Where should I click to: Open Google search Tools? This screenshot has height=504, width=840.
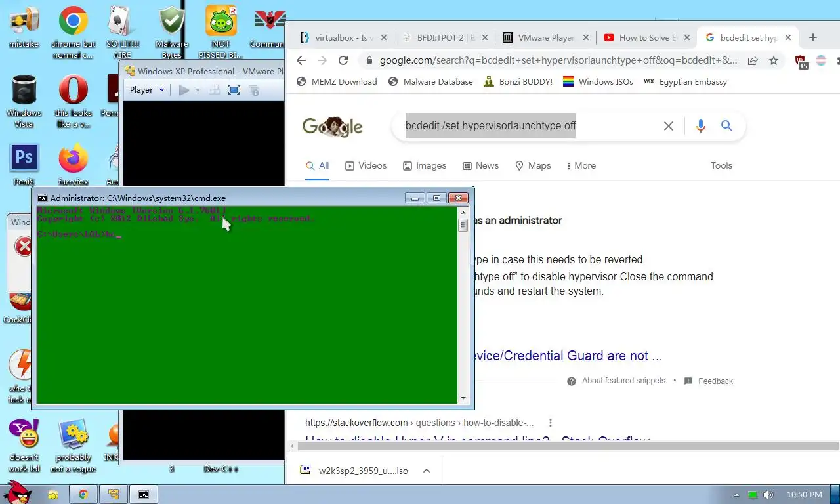721,166
